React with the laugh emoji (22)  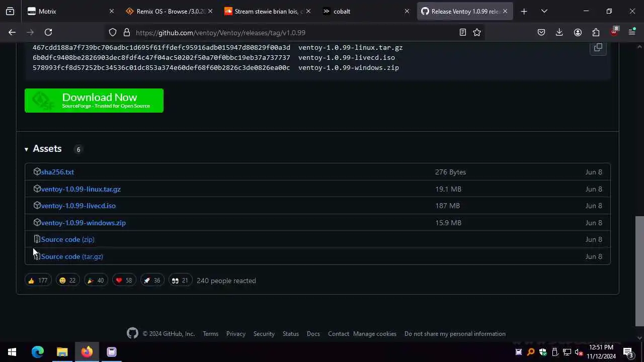67,281
